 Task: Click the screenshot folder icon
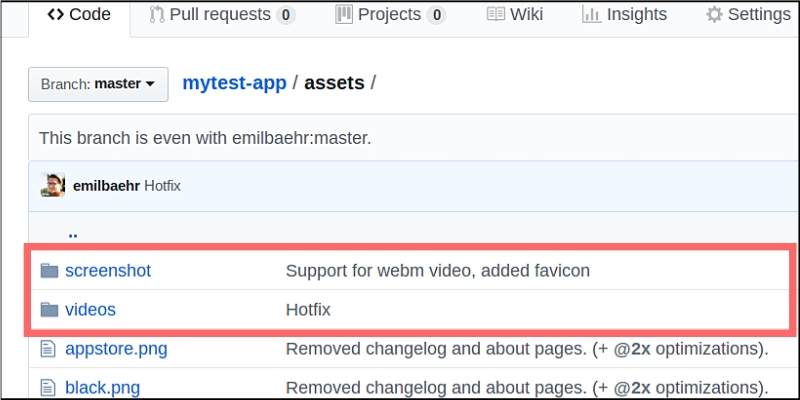(x=48, y=270)
